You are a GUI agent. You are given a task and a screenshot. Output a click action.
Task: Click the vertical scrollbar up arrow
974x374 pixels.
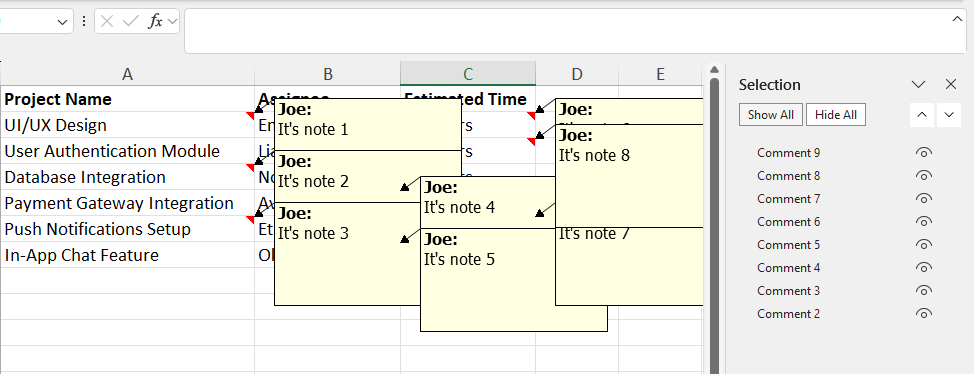pos(714,69)
